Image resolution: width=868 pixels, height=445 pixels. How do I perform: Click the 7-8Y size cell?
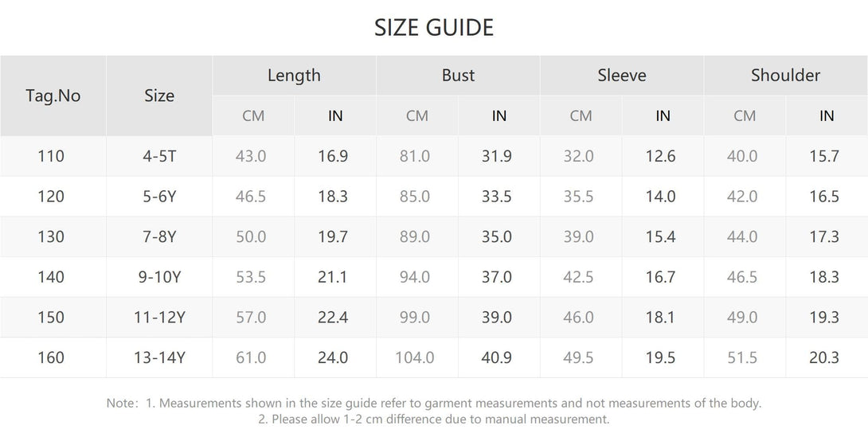[159, 237]
